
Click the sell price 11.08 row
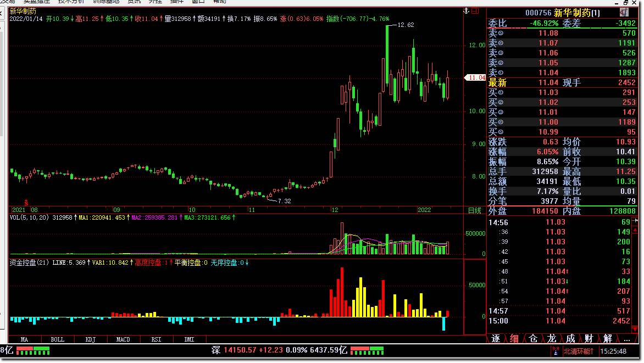point(562,33)
